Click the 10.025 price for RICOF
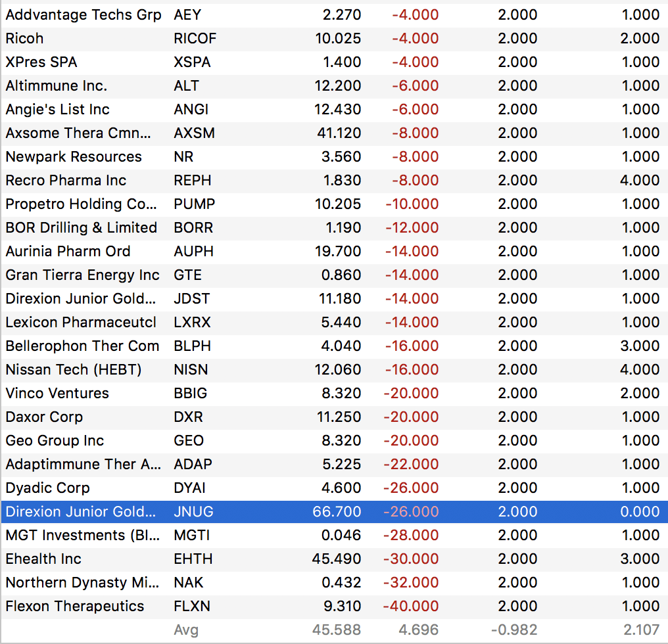668x644 pixels. click(x=338, y=39)
